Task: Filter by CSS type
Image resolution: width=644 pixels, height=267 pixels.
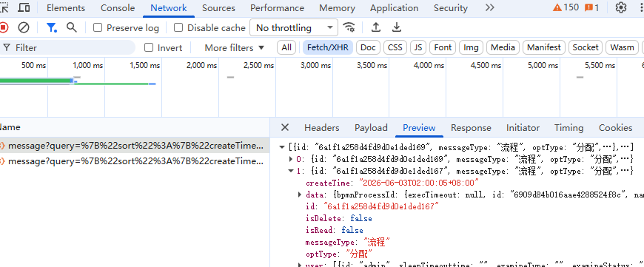Action: tap(395, 47)
